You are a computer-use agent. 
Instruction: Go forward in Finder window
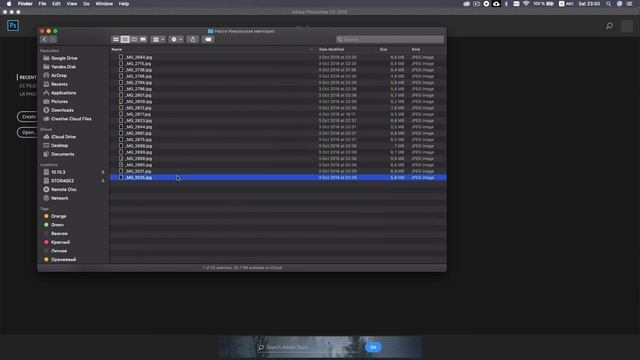tap(53, 39)
